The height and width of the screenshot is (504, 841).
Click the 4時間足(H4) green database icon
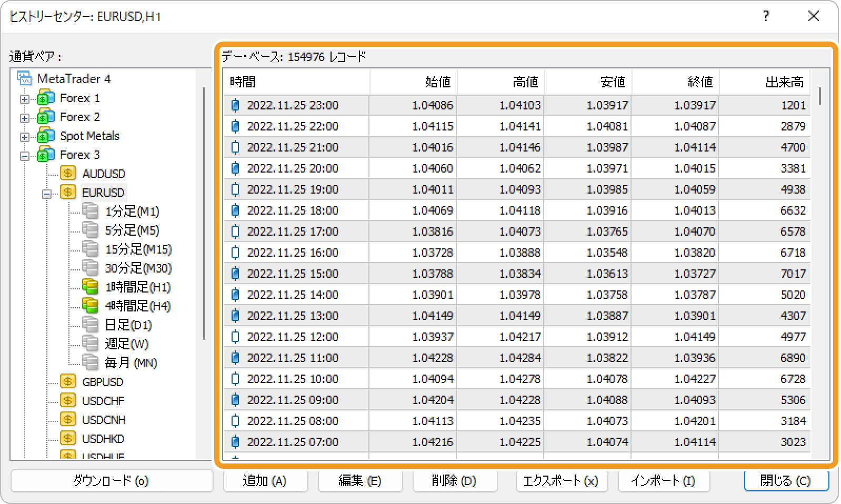tap(90, 306)
